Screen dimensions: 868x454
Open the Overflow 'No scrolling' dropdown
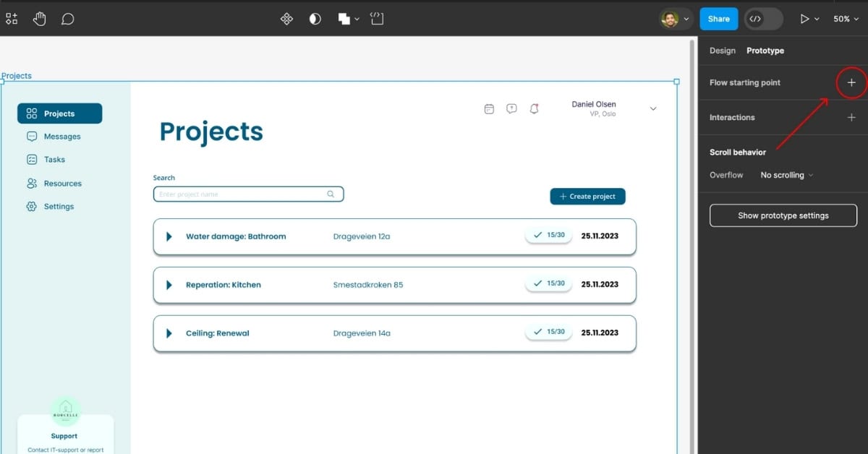(786, 175)
